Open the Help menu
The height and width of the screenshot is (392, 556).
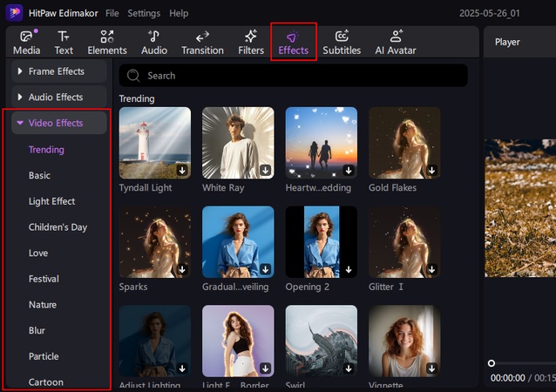tap(179, 13)
